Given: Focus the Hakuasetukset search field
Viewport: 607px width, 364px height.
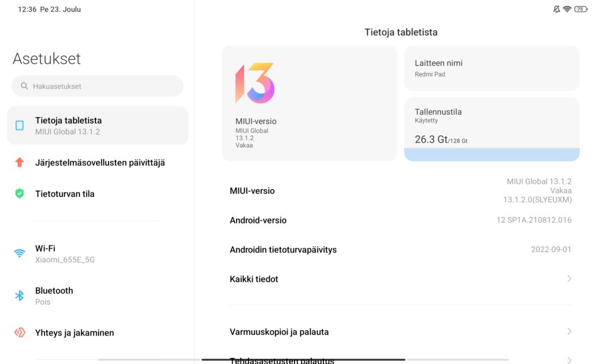Looking at the screenshot, I should tap(98, 86).
